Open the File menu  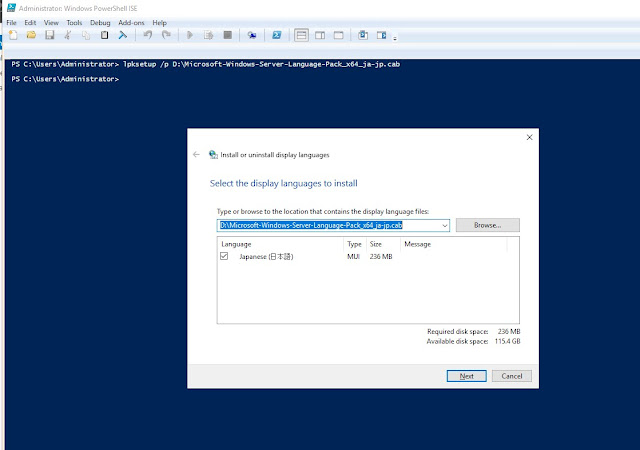11,23
